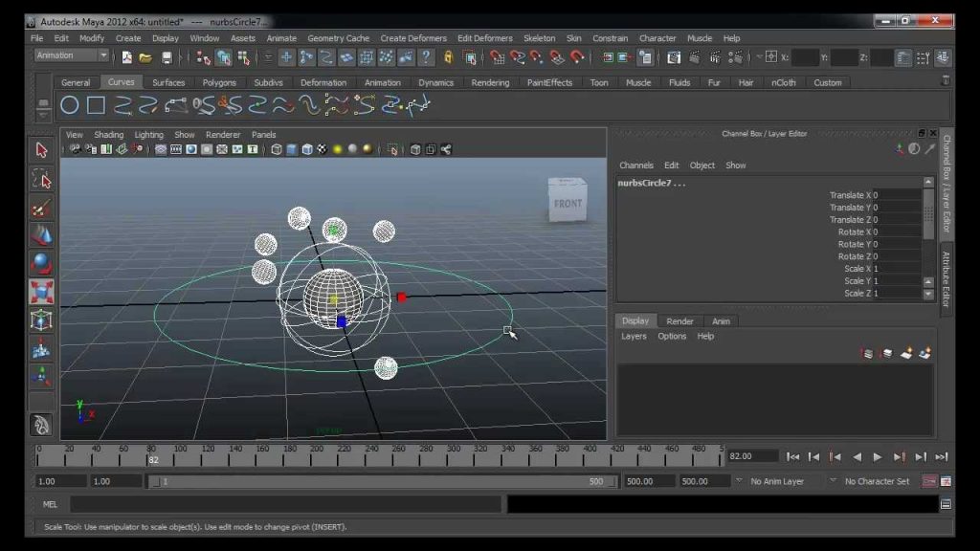
Task: Switch to the Render layer tab
Action: 679,321
